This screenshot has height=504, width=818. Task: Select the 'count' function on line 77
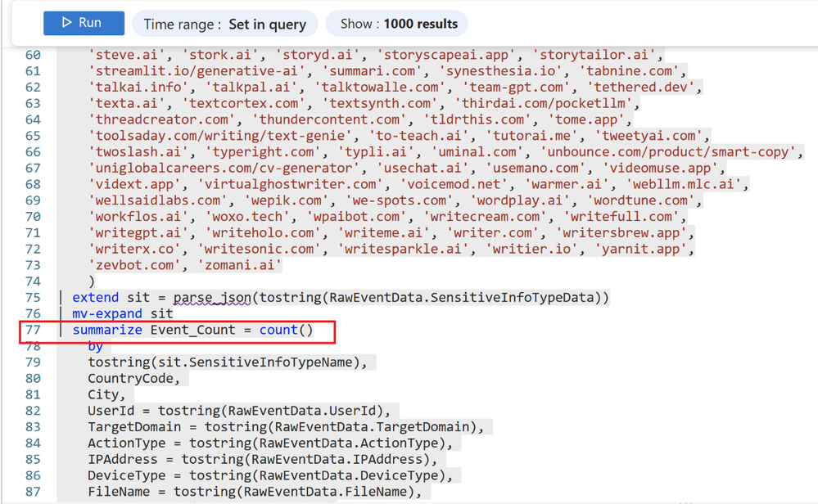(278, 330)
